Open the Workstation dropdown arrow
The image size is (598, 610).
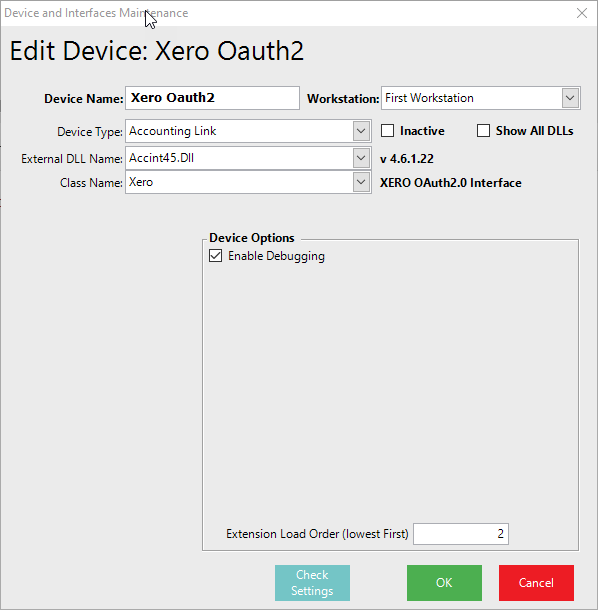[570, 98]
